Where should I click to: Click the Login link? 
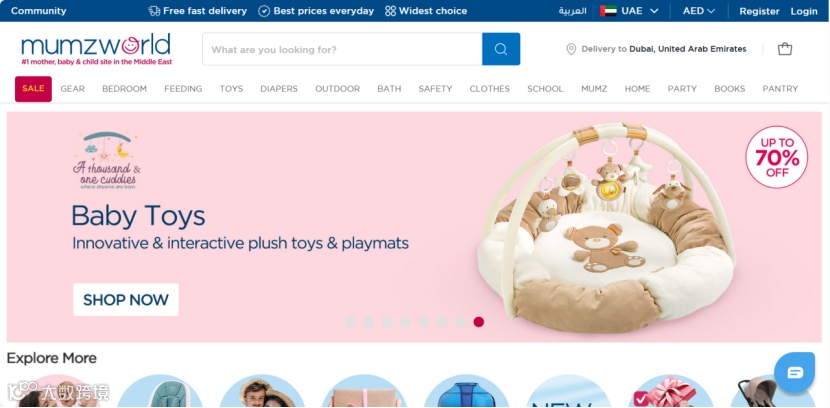click(x=804, y=11)
